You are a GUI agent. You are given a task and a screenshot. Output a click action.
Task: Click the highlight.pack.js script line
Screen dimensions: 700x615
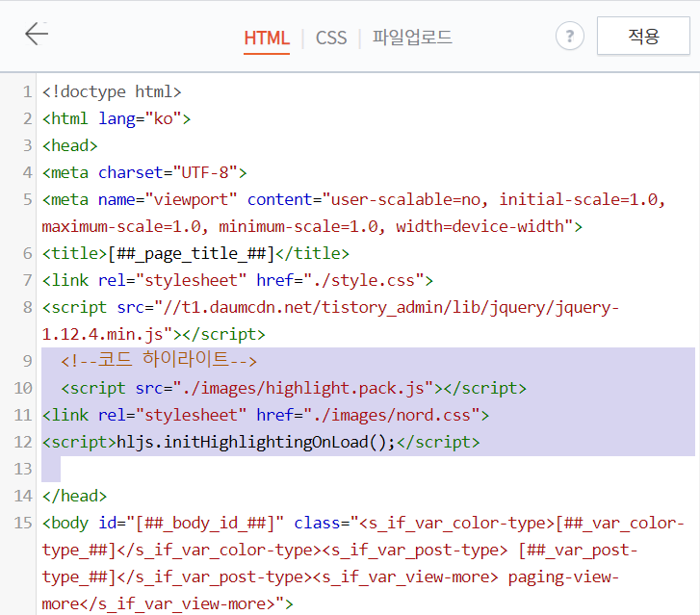pyautogui.click(x=294, y=388)
